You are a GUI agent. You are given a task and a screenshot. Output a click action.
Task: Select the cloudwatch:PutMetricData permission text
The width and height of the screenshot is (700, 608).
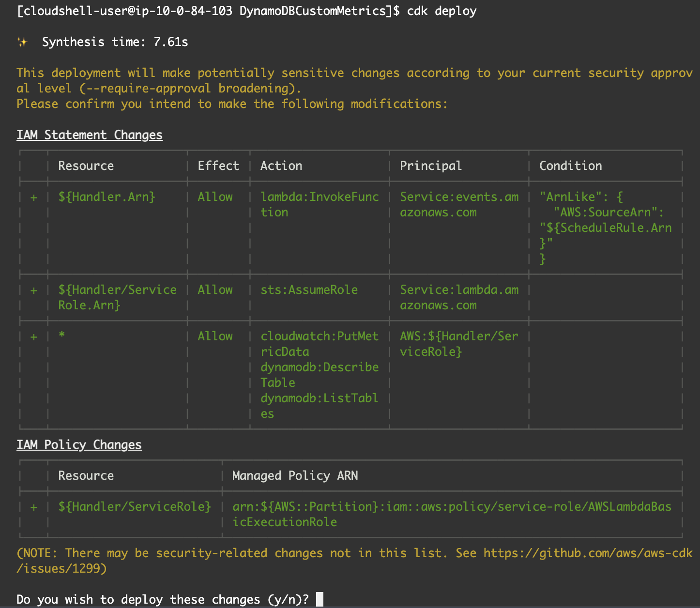coord(319,344)
